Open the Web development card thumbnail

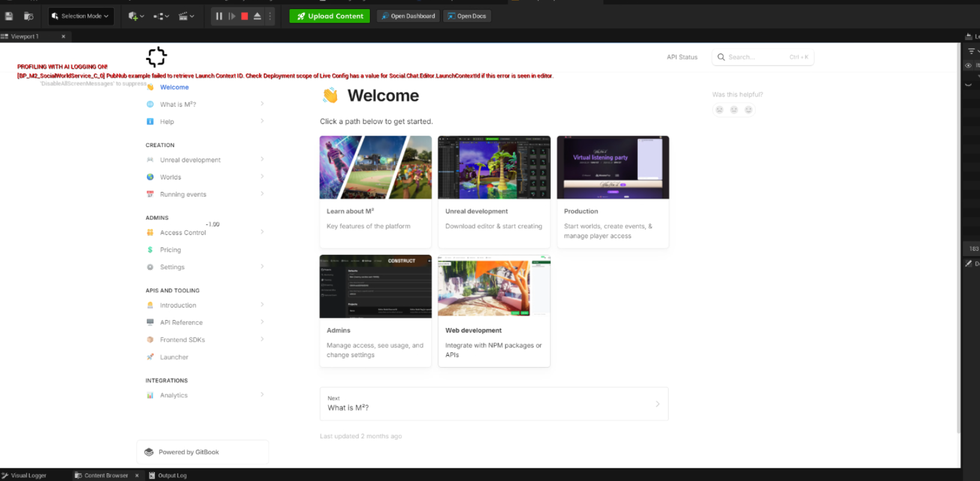pyautogui.click(x=494, y=286)
